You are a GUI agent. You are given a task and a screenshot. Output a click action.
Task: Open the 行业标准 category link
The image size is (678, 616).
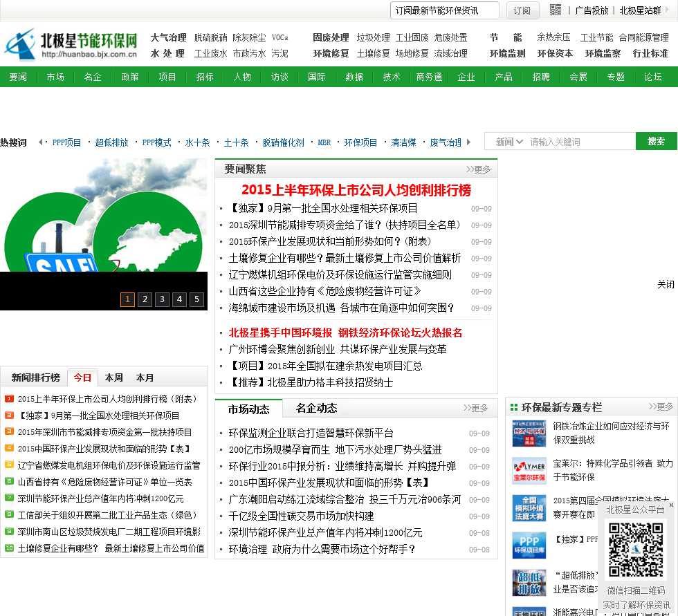click(650, 53)
